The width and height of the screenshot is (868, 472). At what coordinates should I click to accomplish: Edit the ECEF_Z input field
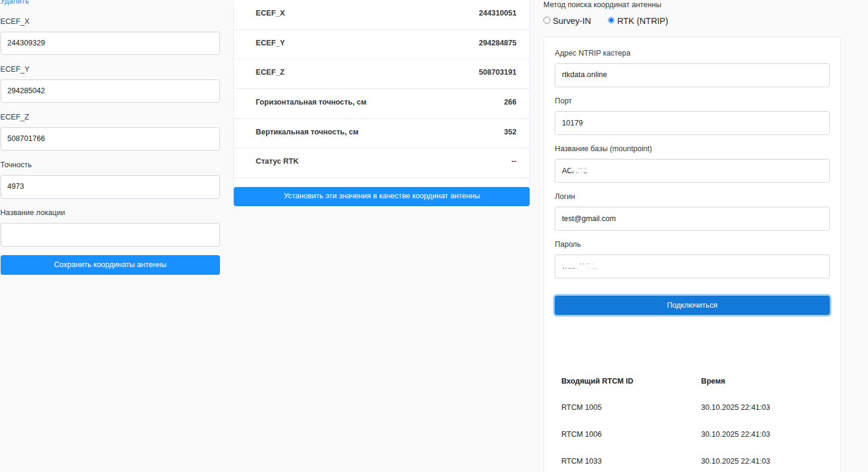(110, 139)
